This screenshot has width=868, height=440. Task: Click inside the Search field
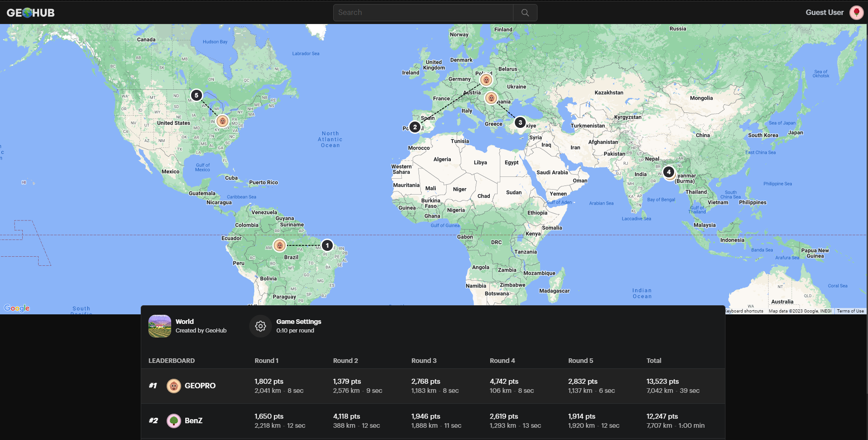[422, 12]
